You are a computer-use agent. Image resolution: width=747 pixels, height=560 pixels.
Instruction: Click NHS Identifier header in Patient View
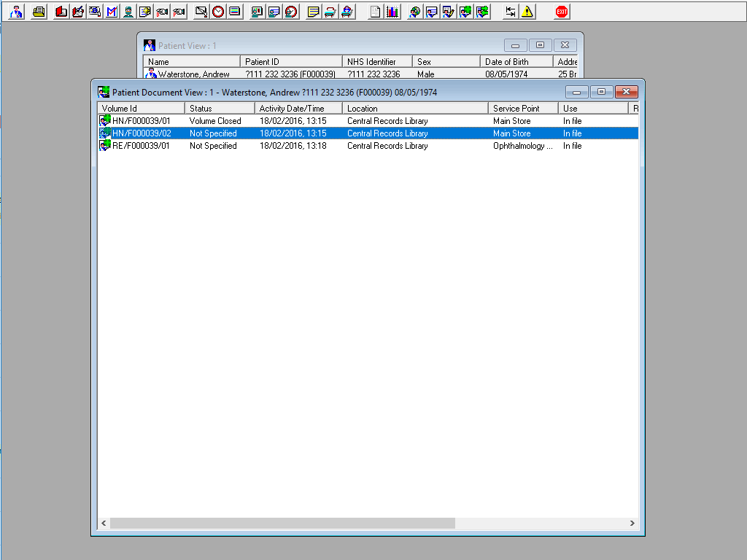coord(377,61)
